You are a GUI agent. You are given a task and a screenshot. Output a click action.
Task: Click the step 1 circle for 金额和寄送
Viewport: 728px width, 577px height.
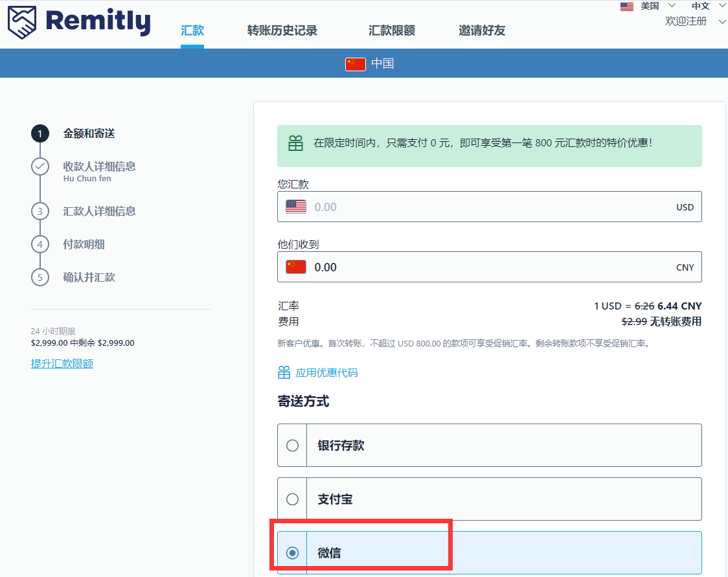pos(40,133)
